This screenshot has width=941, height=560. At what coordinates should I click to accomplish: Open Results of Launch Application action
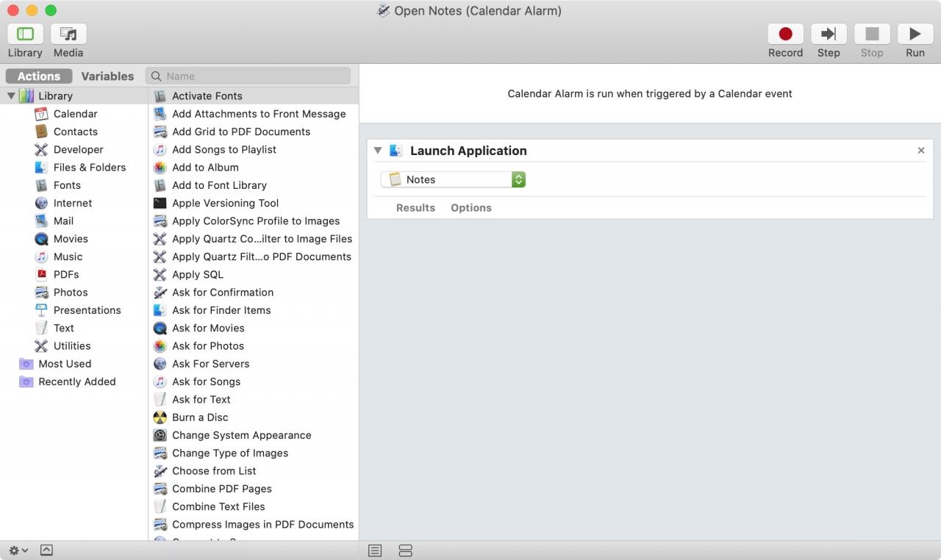415,208
